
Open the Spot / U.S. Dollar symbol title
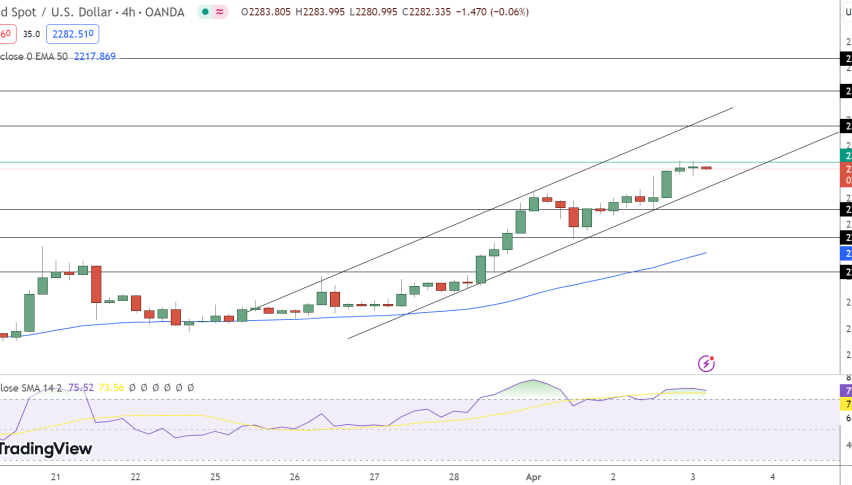92,12
